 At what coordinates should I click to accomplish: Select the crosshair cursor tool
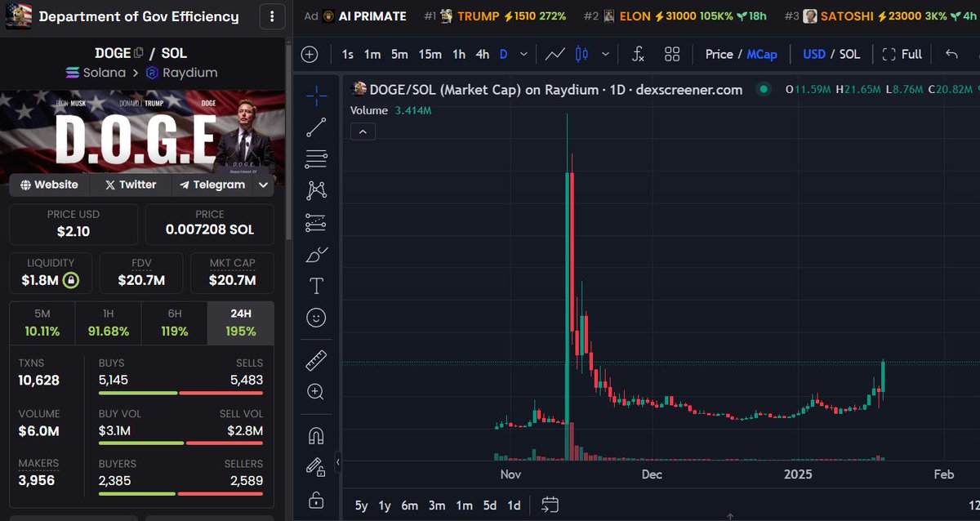[x=316, y=96]
